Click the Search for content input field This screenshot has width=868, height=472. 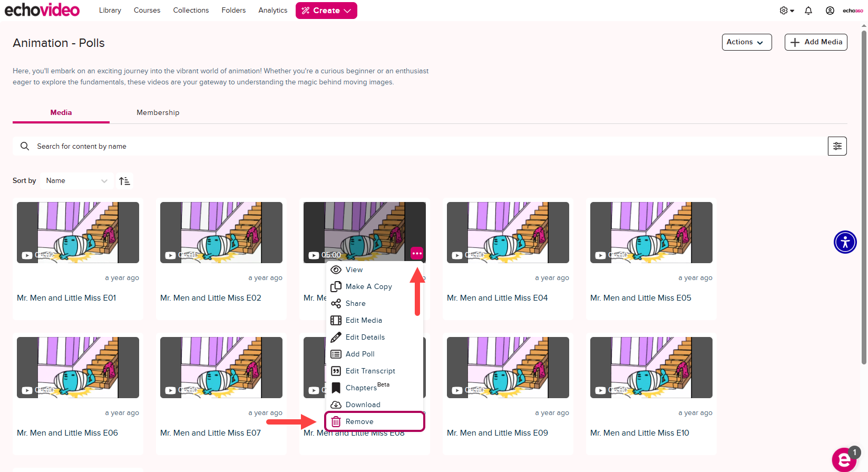(420, 146)
